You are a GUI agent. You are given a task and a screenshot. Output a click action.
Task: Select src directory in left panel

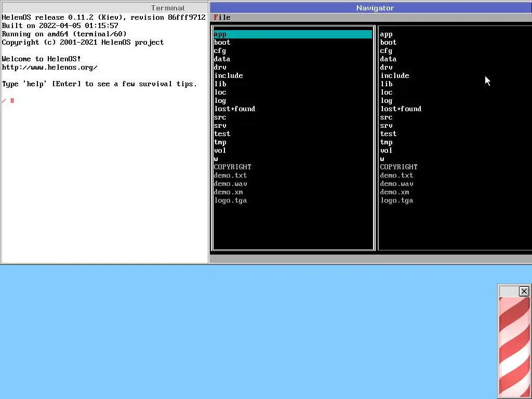[220, 117]
